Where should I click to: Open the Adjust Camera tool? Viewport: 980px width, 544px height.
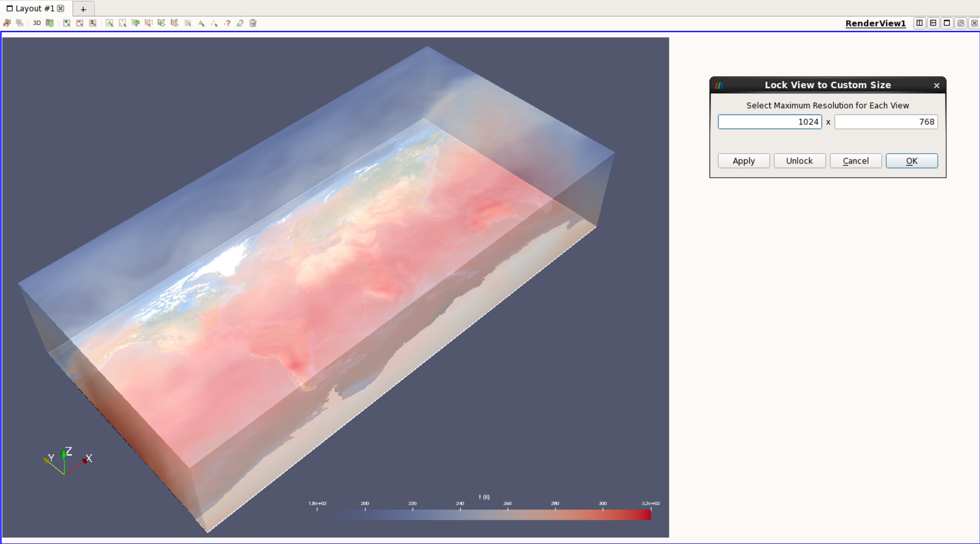click(49, 23)
